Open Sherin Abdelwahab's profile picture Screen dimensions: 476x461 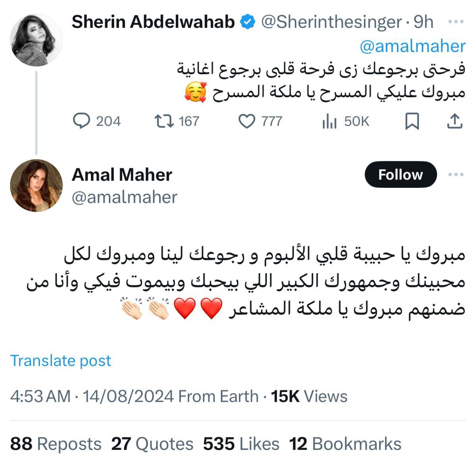point(36,39)
